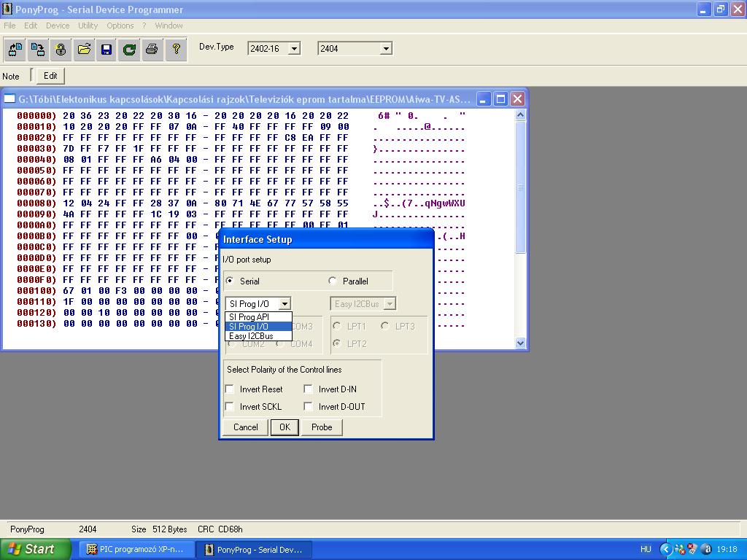Image resolution: width=747 pixels, height=560 pixels.
Task: Click the Read Device toolbar icon
Action: [x=15, y=49]
